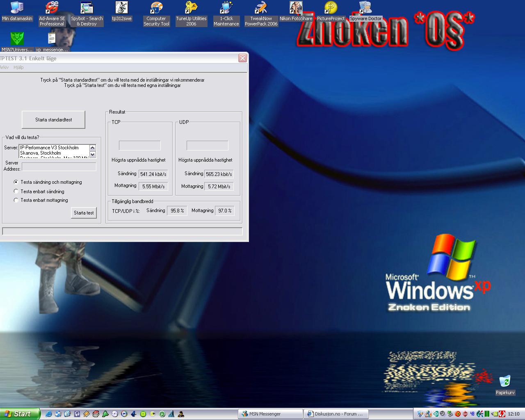Click the headphones quick launch icon
Image resolution: width=525 pixels, height=420 pixels.
coord(77,414)
